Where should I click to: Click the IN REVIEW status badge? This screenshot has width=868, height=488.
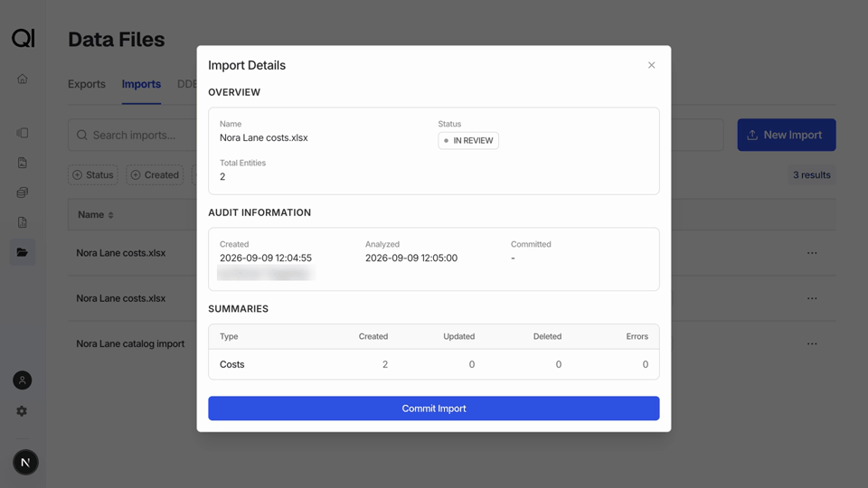tap(468, 141)
